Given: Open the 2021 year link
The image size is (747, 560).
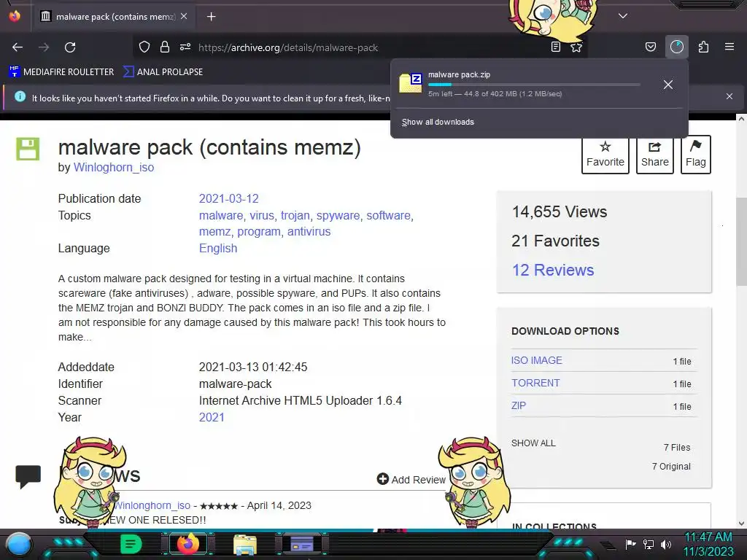Looking at the screenshot, I should (212, 417).
